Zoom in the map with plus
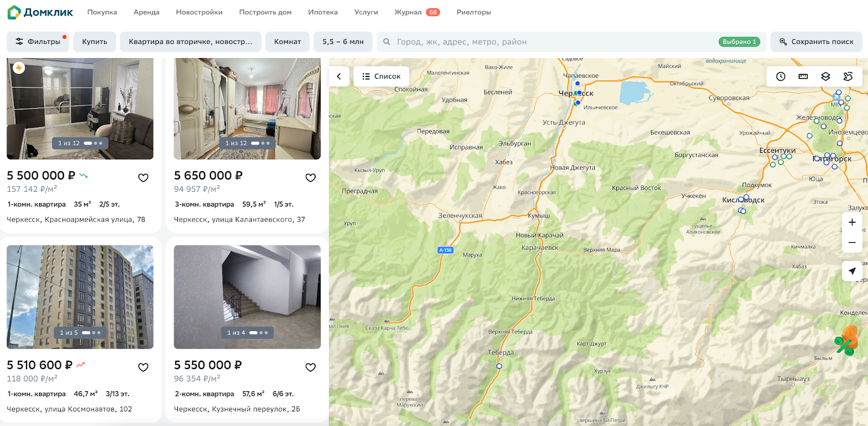868x426 pixels. click(x=852, y=222)
